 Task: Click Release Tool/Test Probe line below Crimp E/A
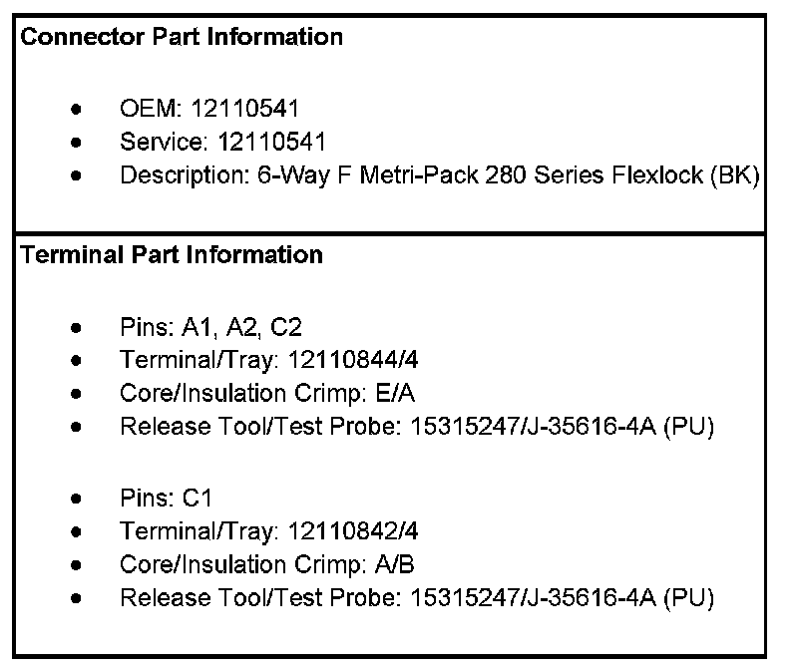coord(417,428)
